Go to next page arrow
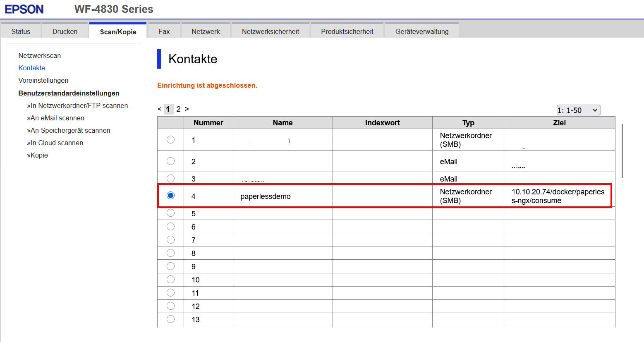Viewport: 644px width, 342px height. (187, 109)
